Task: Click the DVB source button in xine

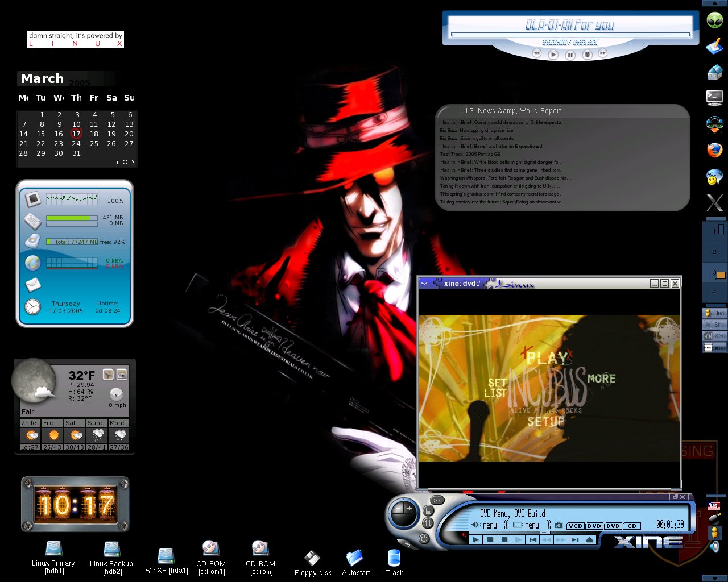Action: (613, 526)
